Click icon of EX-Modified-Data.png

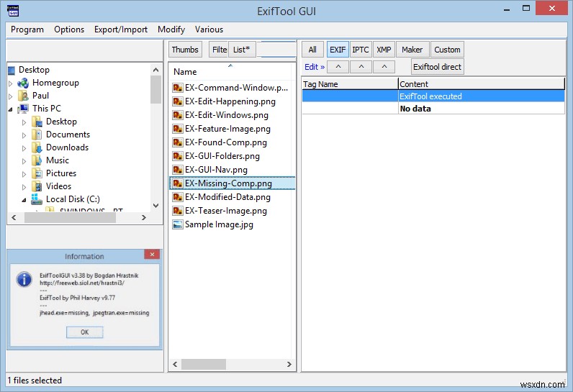[178, 197]
